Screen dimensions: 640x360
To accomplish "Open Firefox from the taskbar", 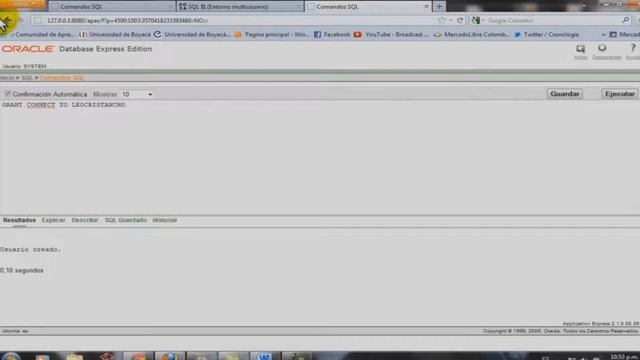I will tap(169, 356).
